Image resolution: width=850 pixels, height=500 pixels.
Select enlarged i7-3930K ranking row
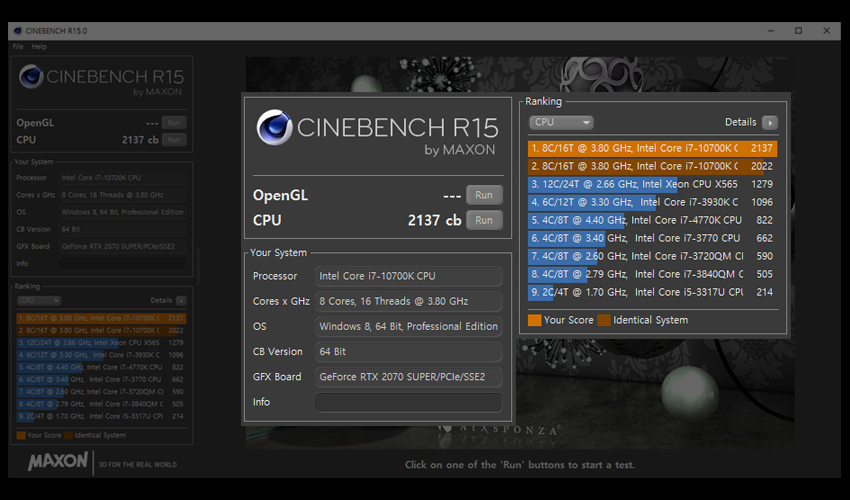click(x=653, y=202)
